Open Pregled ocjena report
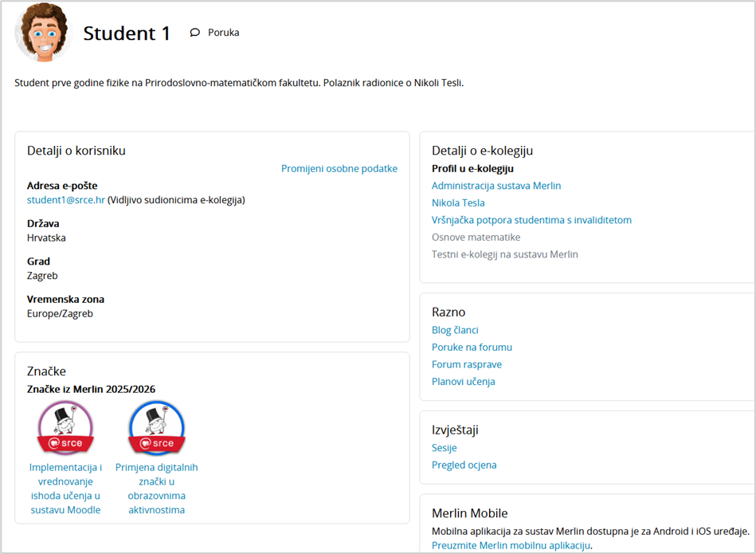 tap(464, 466)
